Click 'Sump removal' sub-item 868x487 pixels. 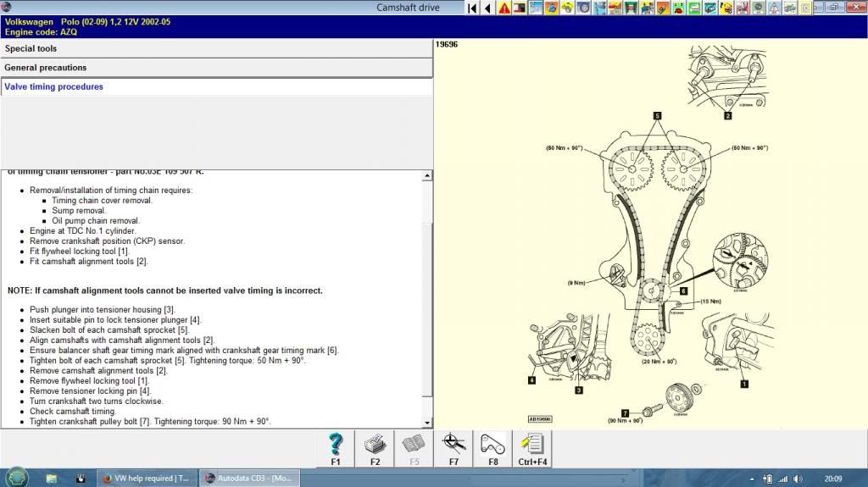[79, 210]
